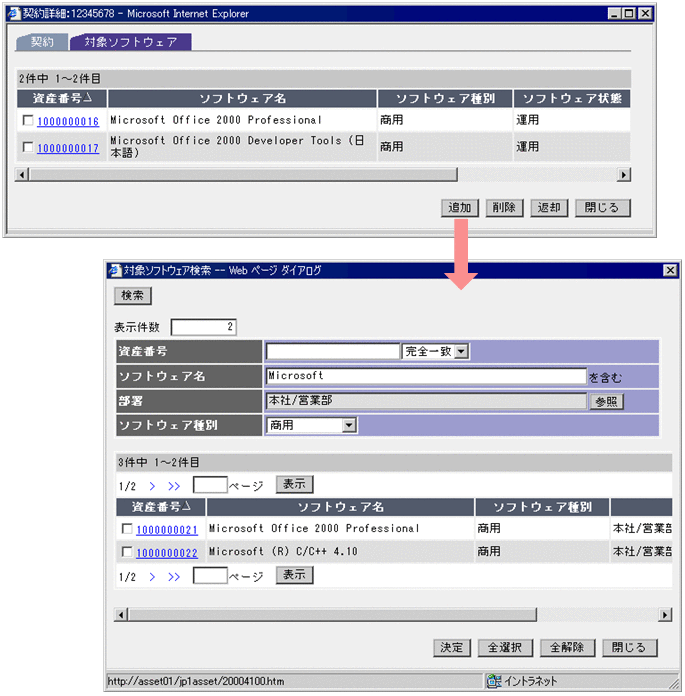Jump to last page using lower >> link
685x696 pixels.
tap(174, 577)
